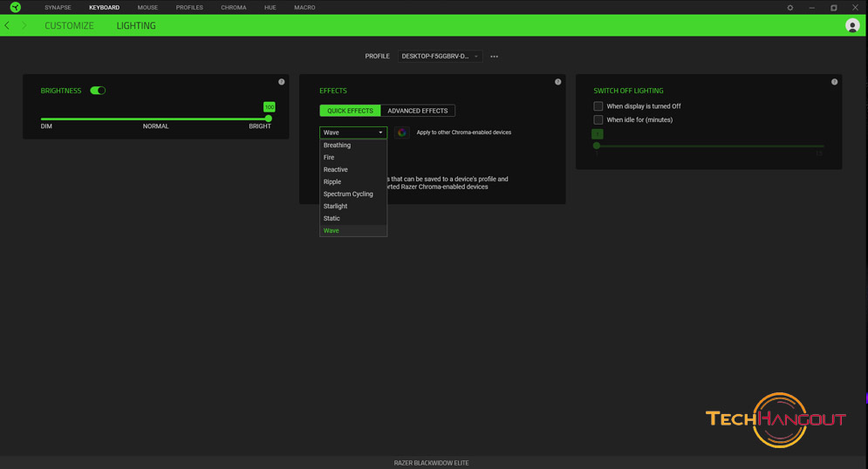Switch to the Keyboard tab
The image size is (868, 469).
click(104, 8)
